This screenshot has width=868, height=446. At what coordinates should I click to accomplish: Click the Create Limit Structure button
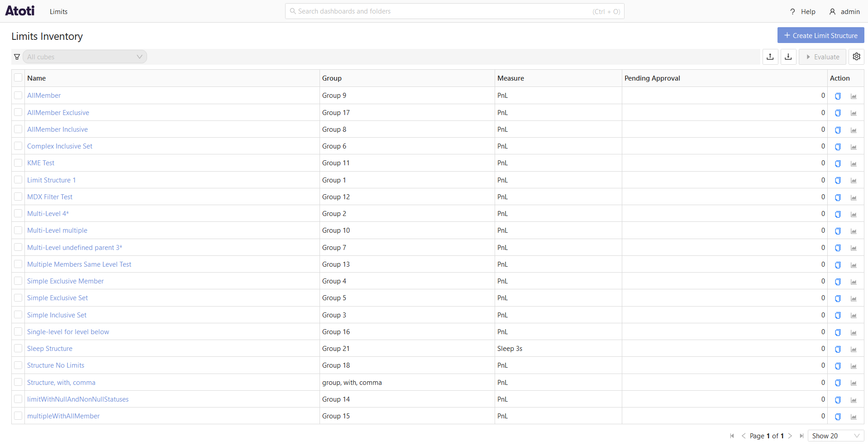coord(820,35)
